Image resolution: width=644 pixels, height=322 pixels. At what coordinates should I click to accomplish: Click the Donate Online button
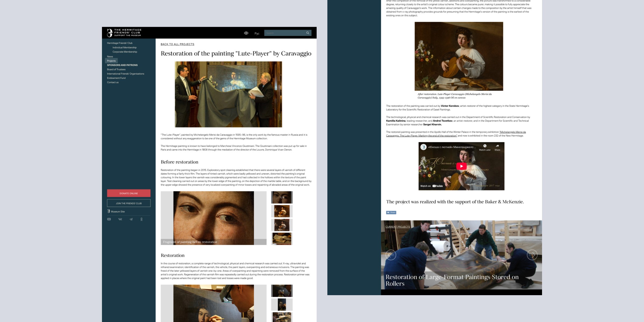[x=129, y=193]
